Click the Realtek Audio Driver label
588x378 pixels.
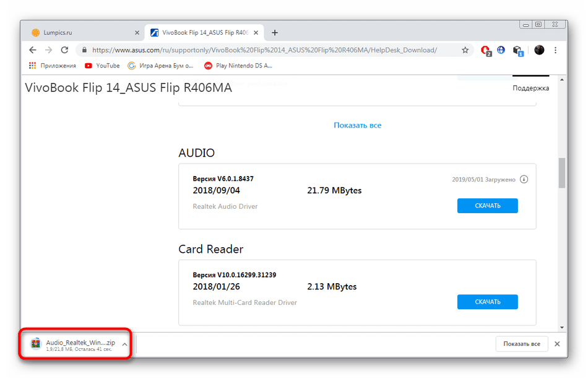pos(225,206)
